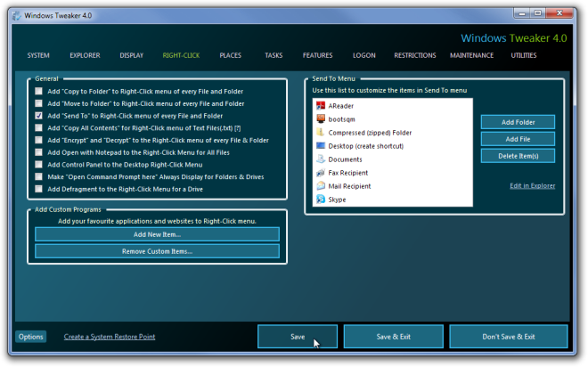Click Add New Item... button
This screenshot has height=367, width=588.
coord(157,234)
